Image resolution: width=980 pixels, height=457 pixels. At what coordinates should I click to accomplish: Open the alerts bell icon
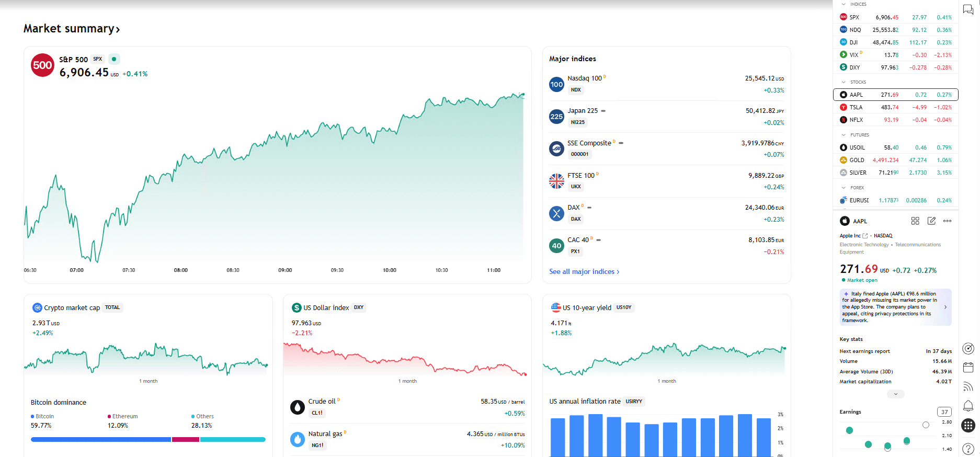point(968,406)
